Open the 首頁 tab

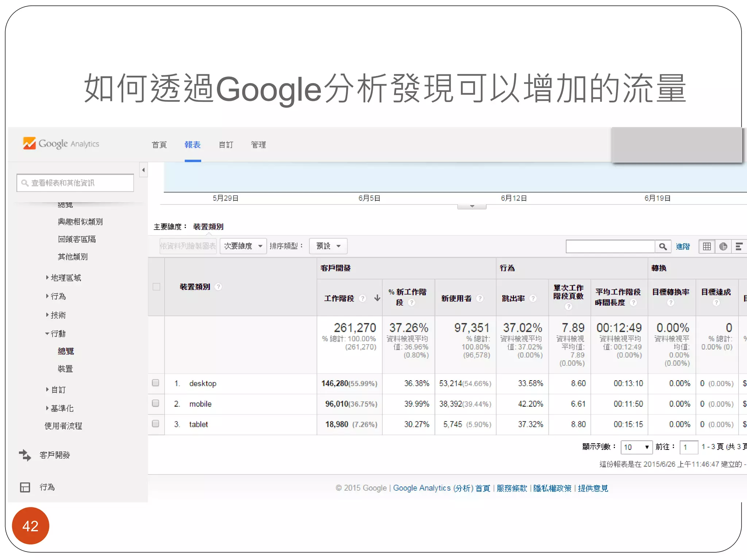point(159,145)
